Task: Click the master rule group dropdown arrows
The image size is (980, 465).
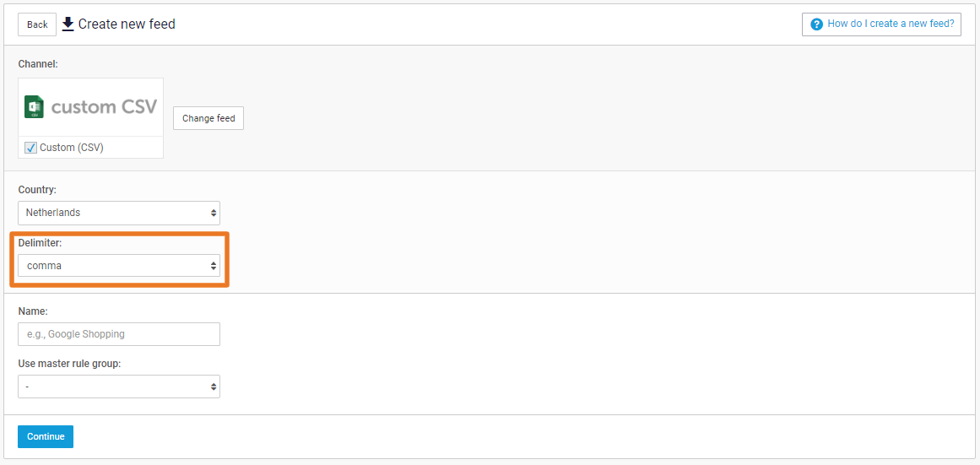Action: pyautogui.click(x=214, y=387)
